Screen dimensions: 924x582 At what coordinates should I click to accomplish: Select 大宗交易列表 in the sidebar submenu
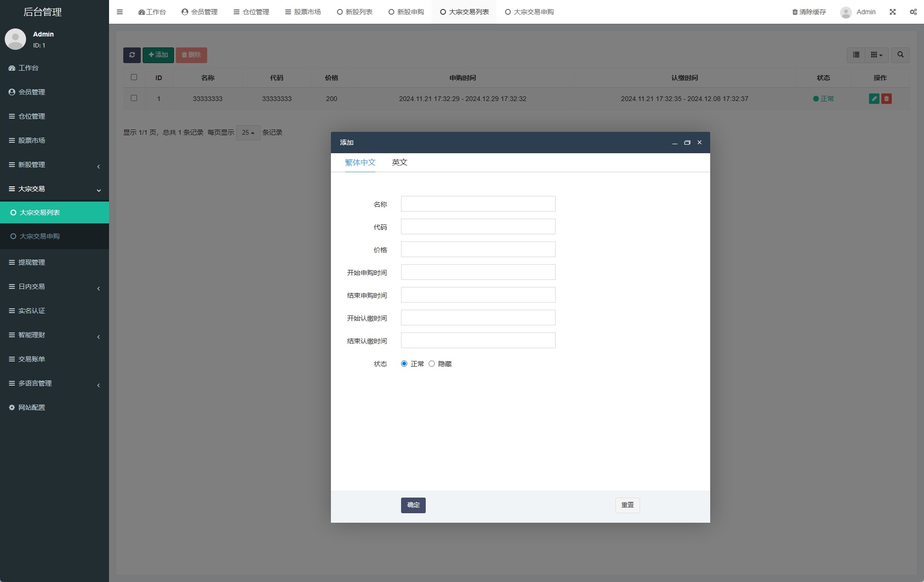click(55, 212)
